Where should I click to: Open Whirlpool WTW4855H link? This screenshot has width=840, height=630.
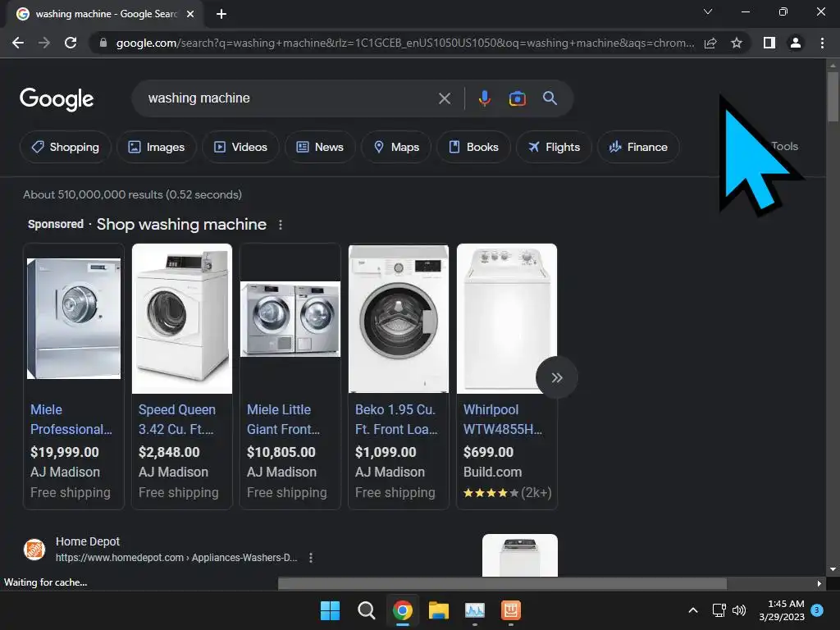[x=503, y=419]
